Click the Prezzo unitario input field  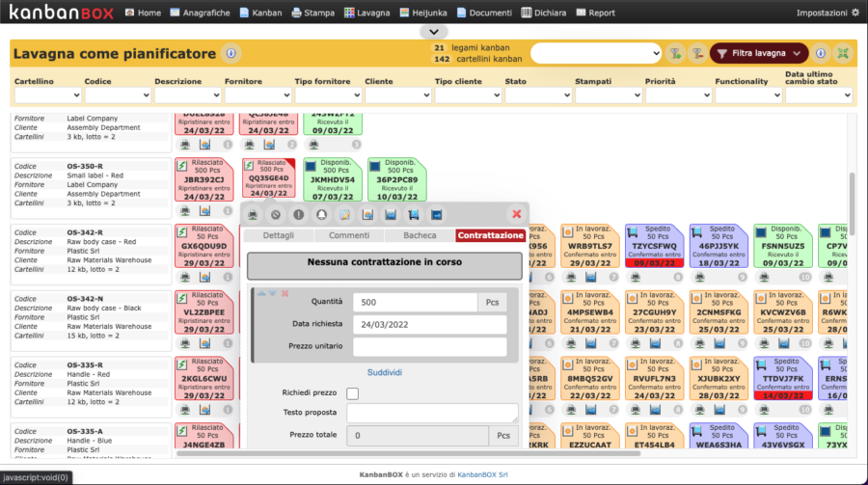(429, 347)
